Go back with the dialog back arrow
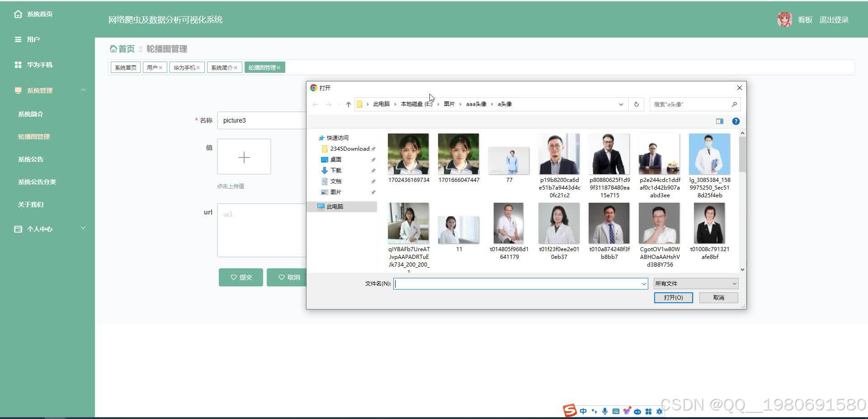The width and height of the screenshot is (868, 419). [x=315, y=104]
